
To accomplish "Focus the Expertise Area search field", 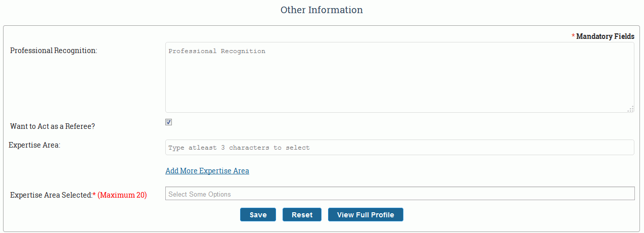I will click(399, 148).
